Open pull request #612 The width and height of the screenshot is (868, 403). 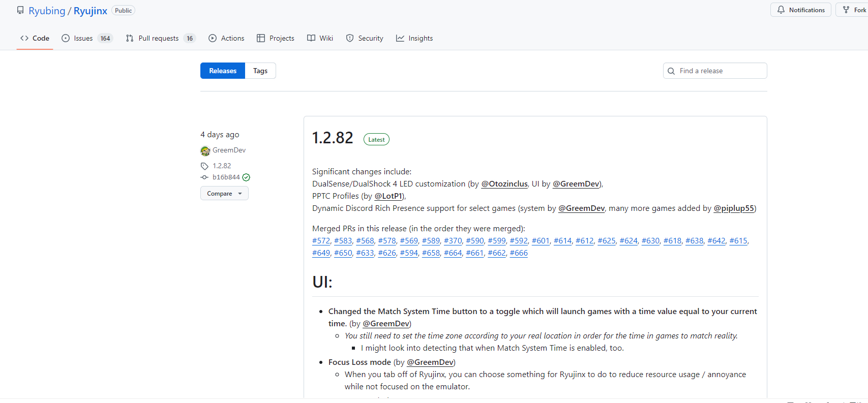pos(584,241)
